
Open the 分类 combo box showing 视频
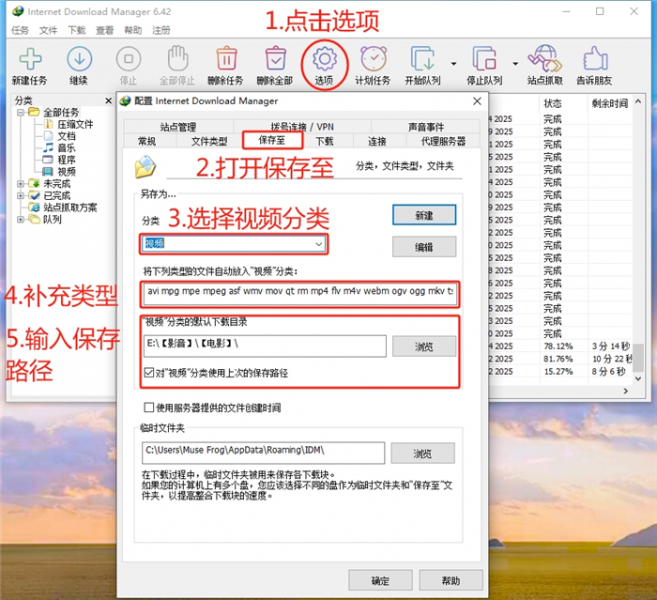click(234, 244)
